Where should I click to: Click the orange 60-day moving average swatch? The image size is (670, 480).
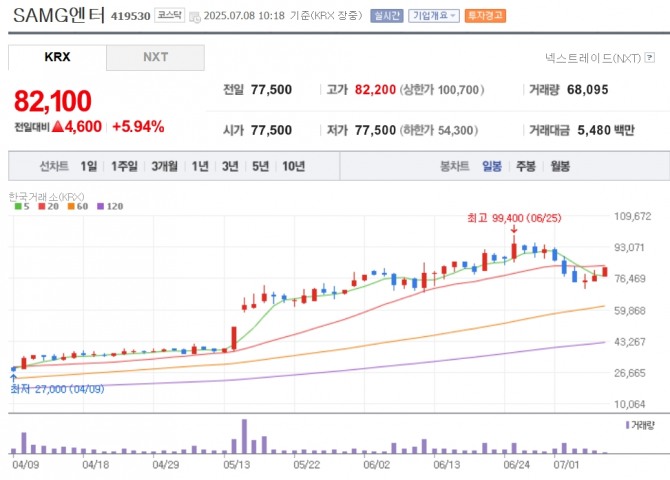(x=71, y=206)
